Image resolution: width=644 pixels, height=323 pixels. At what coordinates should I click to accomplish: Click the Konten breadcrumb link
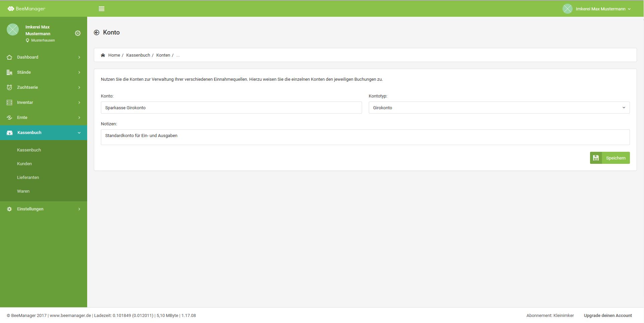pyautogui.click(x=163, y=55)
